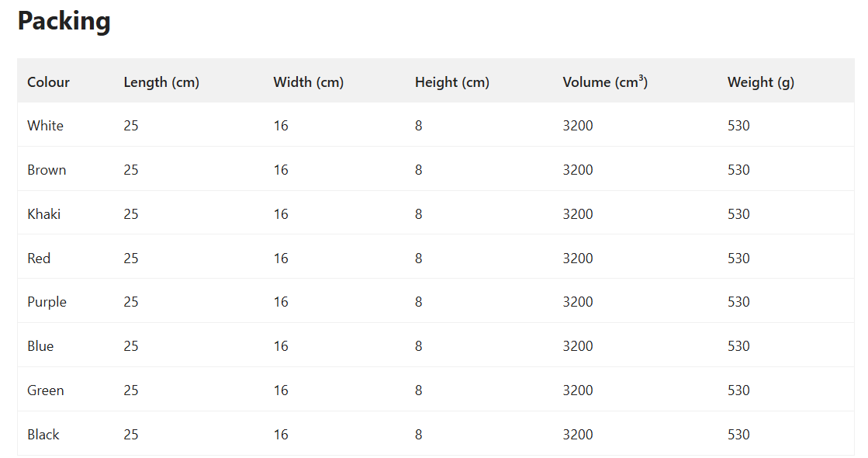
Task: Select the volume value in the Red row
Action: point(578,258)
